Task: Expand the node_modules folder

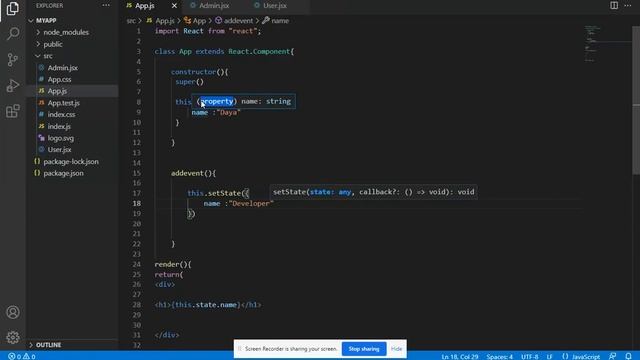Action: pos(66,32)
